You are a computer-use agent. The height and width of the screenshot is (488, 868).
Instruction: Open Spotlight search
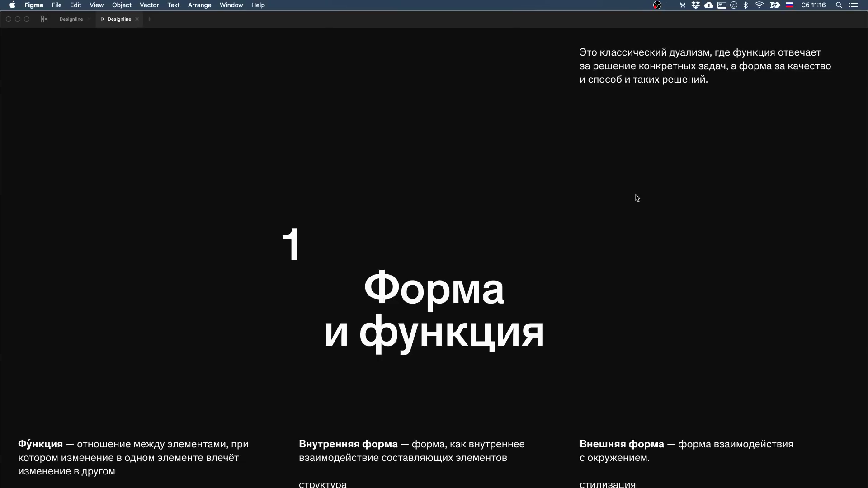tap(839, 5)
